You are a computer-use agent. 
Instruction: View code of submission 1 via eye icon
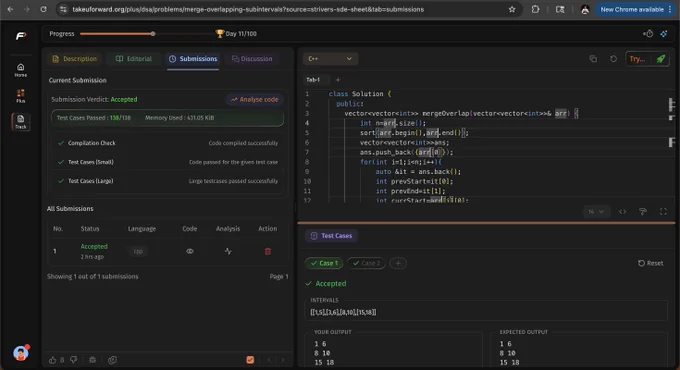[x=190, y=251]
